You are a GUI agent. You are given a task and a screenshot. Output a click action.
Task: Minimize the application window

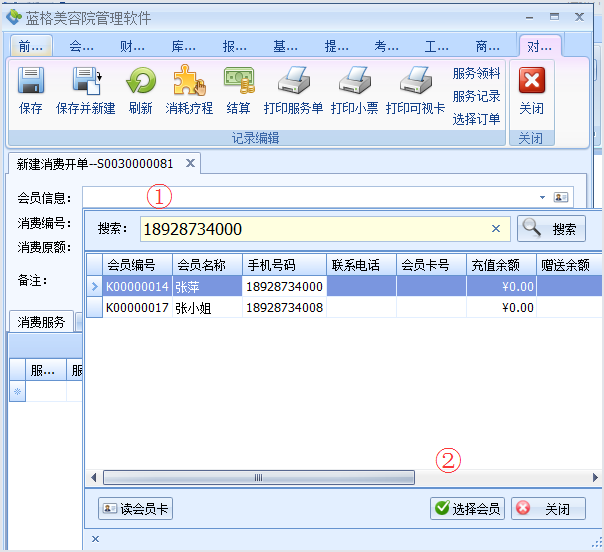[x=530, y=17]
